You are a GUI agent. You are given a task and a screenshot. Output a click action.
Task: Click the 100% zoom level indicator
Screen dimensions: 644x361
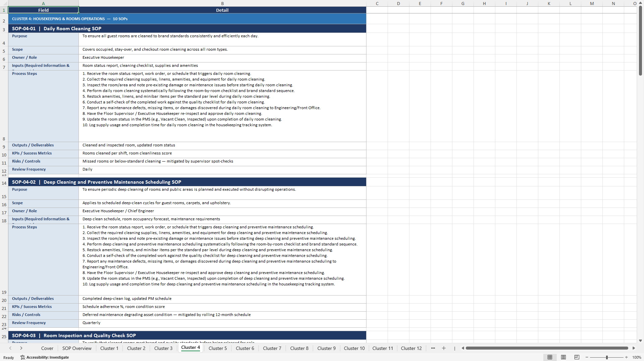(637, 357)
